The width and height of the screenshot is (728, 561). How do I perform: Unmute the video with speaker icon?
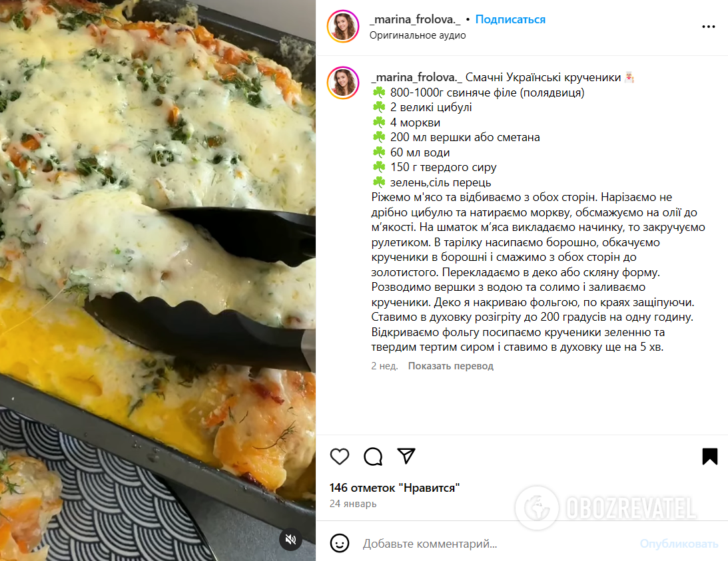coord(290,539)
